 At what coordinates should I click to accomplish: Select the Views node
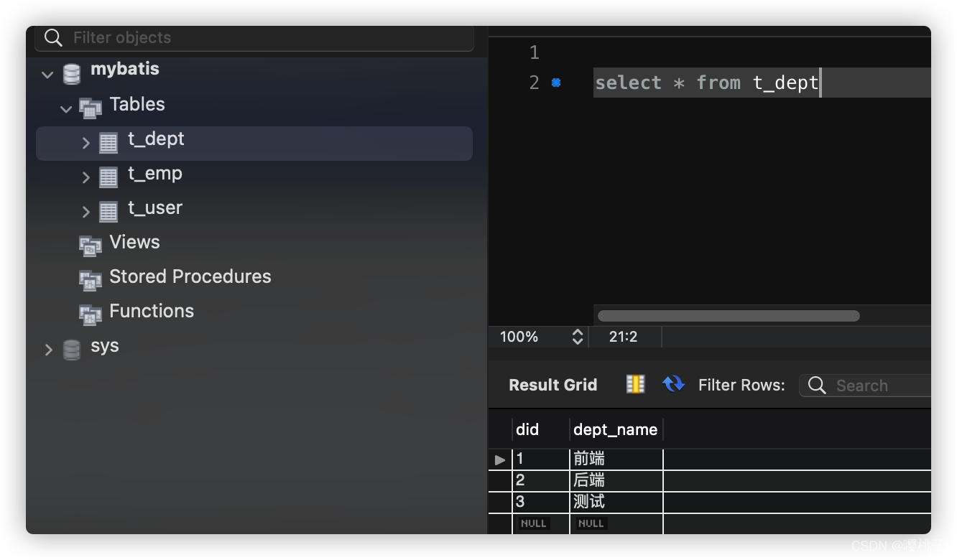pyautogui.click(x=134, y=243)
